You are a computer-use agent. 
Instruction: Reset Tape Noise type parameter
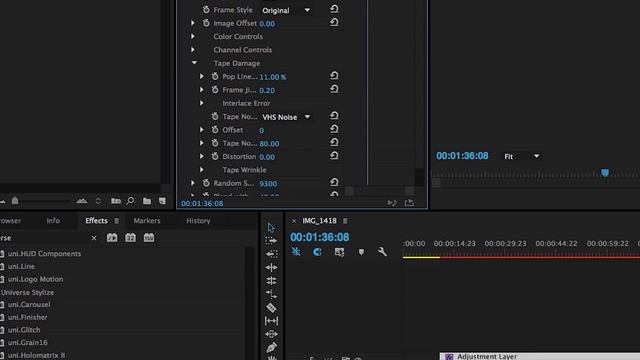click(334, 116)
